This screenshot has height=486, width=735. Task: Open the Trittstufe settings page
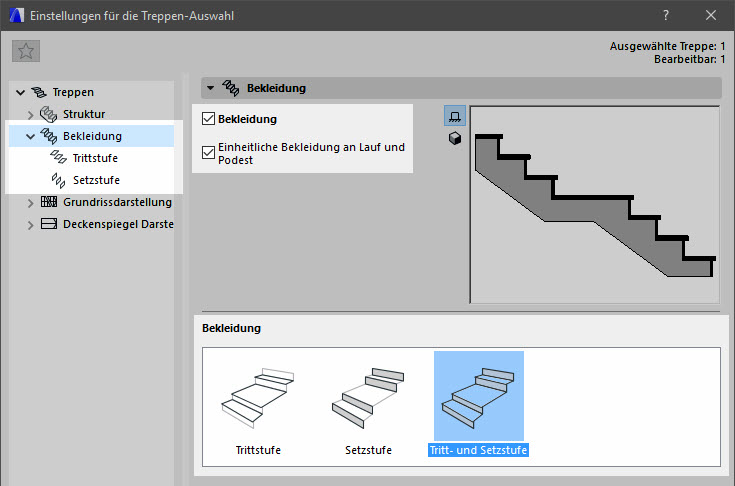pos(95,158)
